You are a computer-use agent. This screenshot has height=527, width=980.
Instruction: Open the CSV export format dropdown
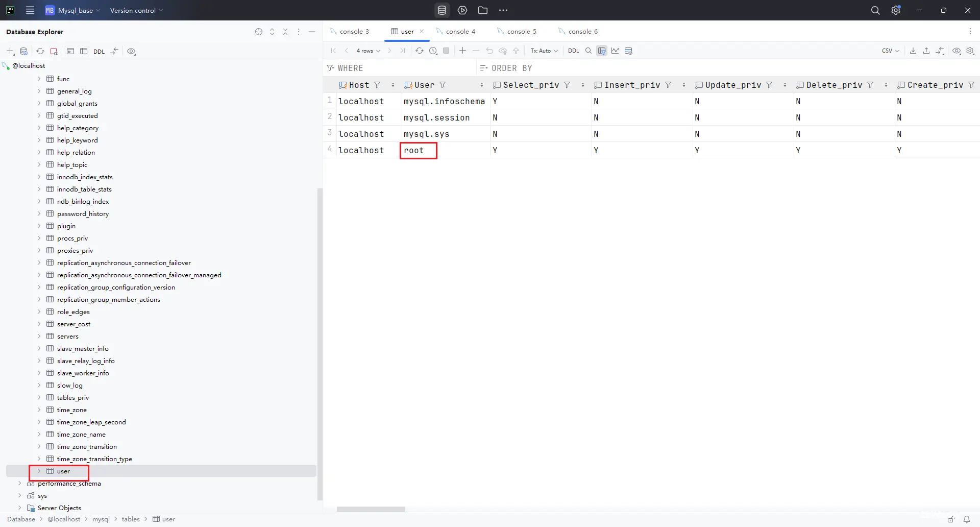(x=890, y=51)
